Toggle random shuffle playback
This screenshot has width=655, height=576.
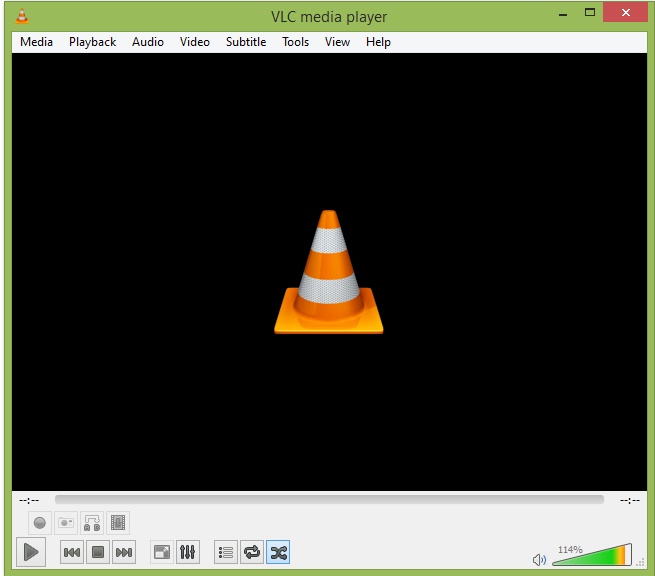tap(278, 552)
